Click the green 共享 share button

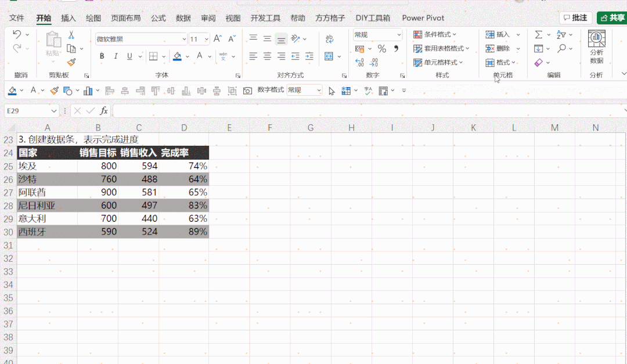click(612, 17)
